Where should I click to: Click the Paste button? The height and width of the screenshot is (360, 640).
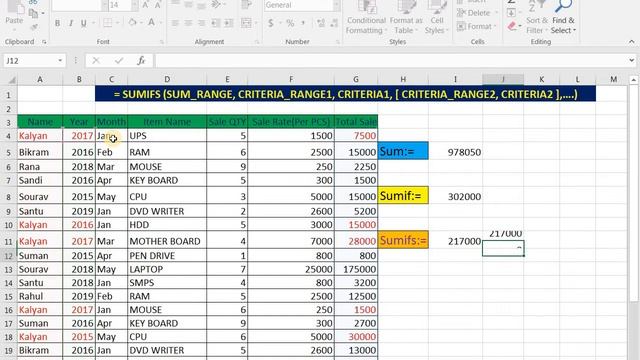(x=14, y=15)
